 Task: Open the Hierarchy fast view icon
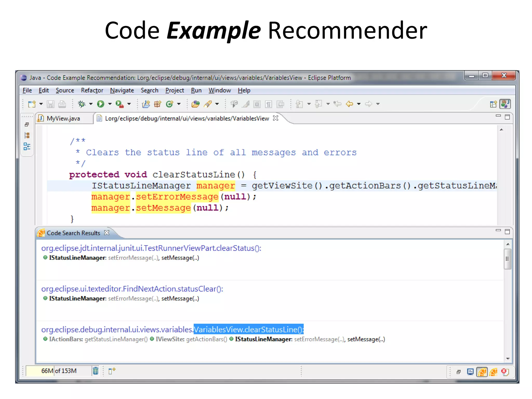click(27, 135)
